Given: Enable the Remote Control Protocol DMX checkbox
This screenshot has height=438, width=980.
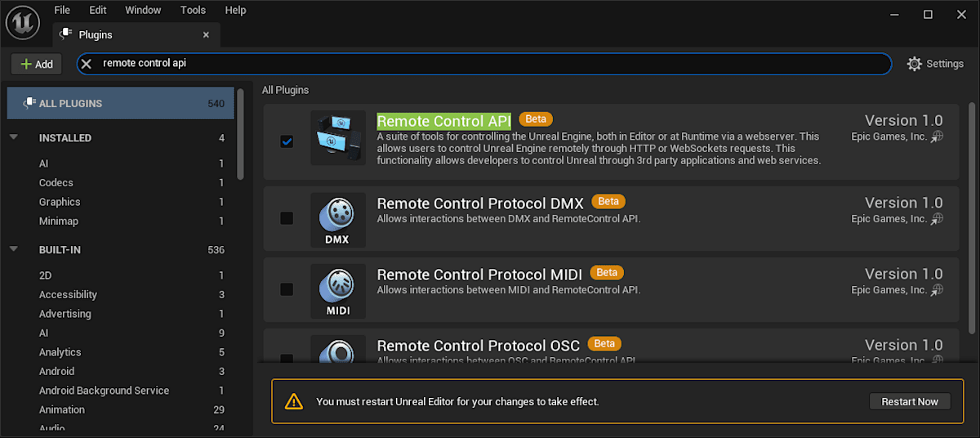Looking at the screenshot, I should click(287, 218).
